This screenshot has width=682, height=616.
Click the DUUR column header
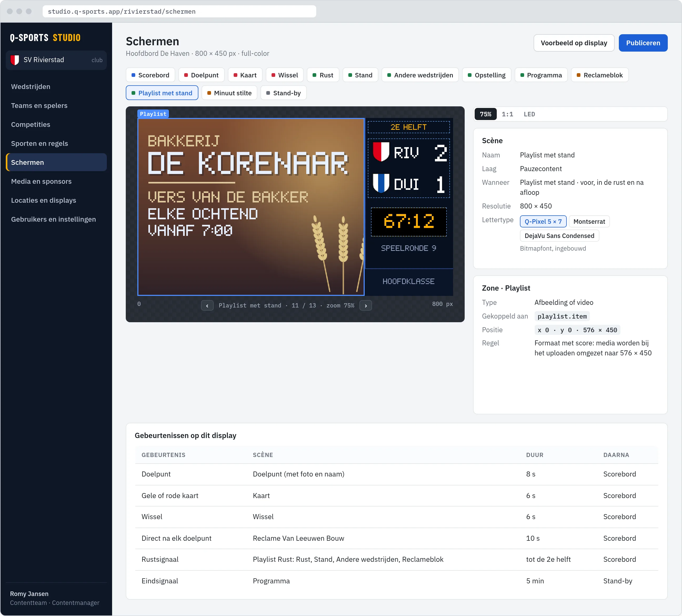(534, 455)
